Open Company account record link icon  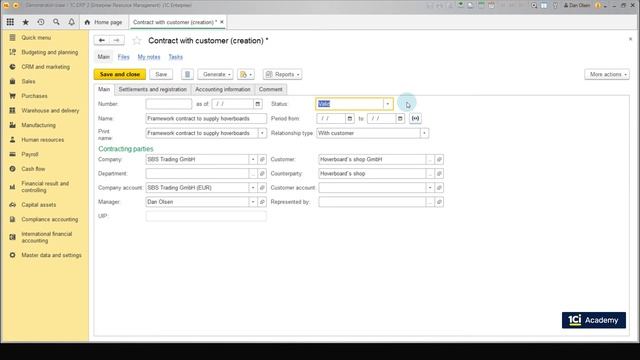click(262, 188)
